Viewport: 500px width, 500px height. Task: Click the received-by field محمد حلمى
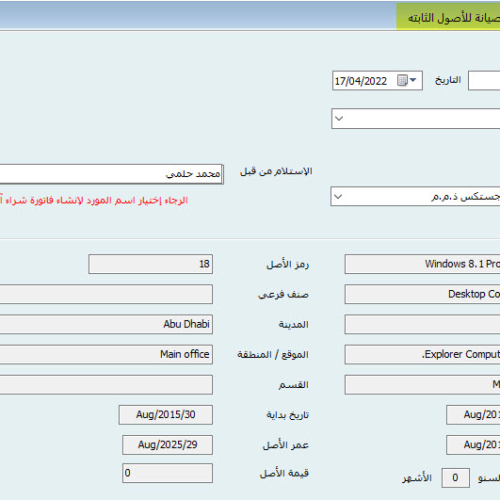point(111,174)
